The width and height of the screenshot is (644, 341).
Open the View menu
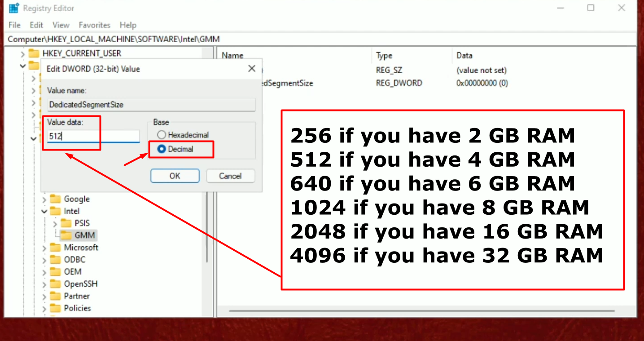coord(61,25)
